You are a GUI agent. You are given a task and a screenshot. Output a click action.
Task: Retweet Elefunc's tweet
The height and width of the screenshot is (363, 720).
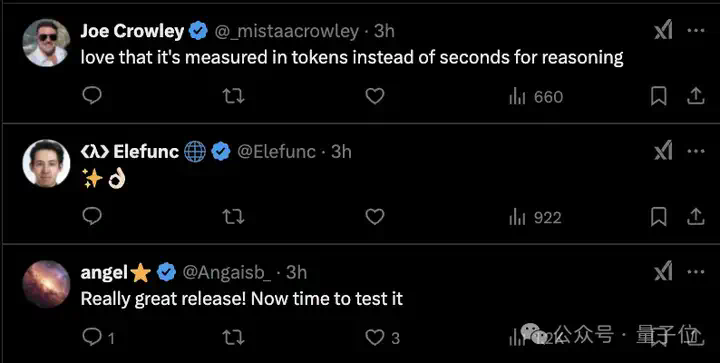point(233,217)
